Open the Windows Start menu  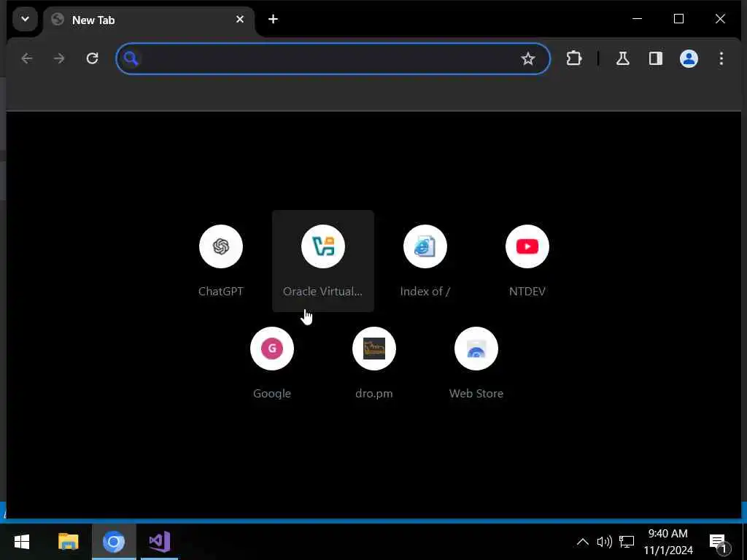[x=22, y=542]
